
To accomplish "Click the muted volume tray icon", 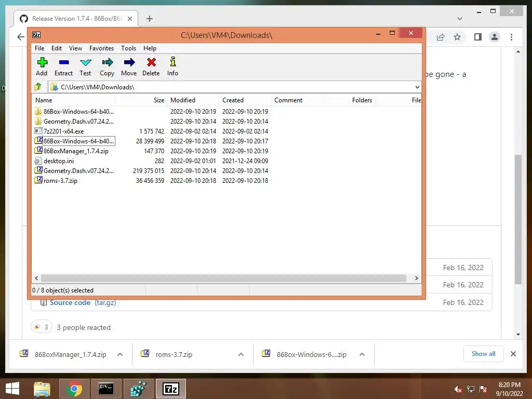I will (x=458, y=389).
